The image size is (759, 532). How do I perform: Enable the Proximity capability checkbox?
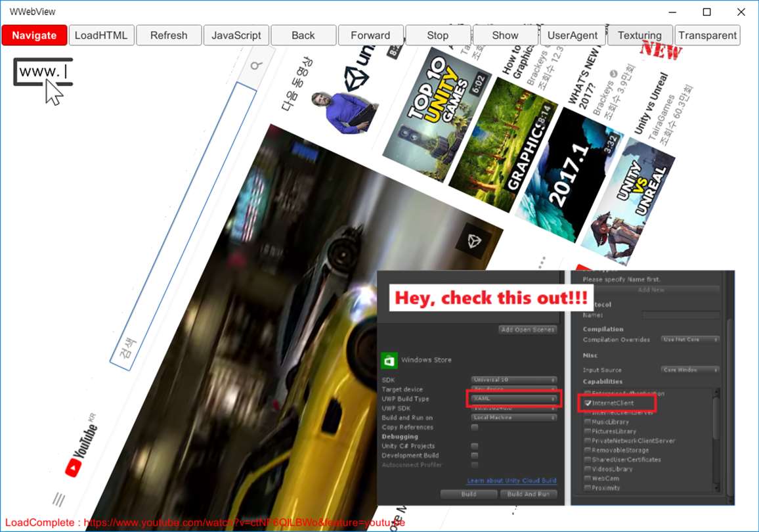click(588, 487)
